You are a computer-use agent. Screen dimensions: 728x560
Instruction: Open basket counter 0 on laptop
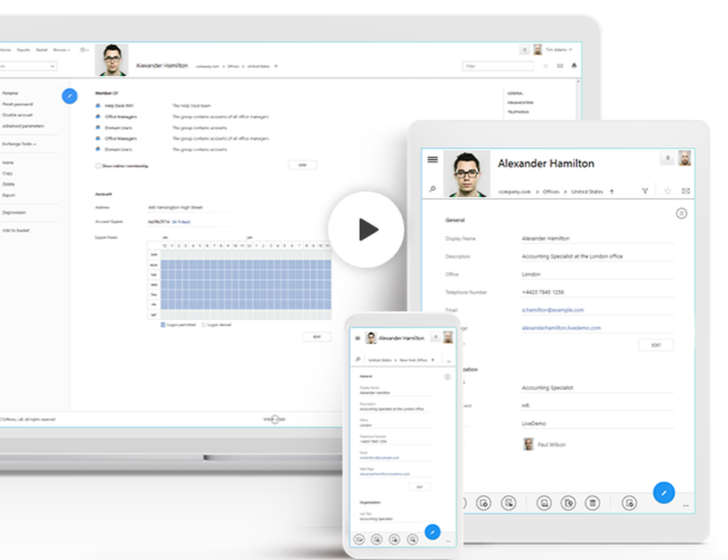coord(525,50)
